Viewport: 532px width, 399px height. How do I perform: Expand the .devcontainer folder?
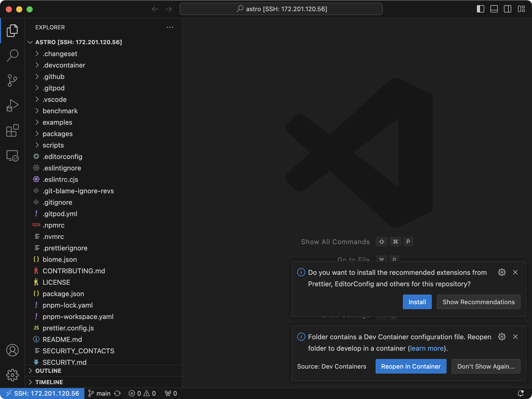point(103,65)
